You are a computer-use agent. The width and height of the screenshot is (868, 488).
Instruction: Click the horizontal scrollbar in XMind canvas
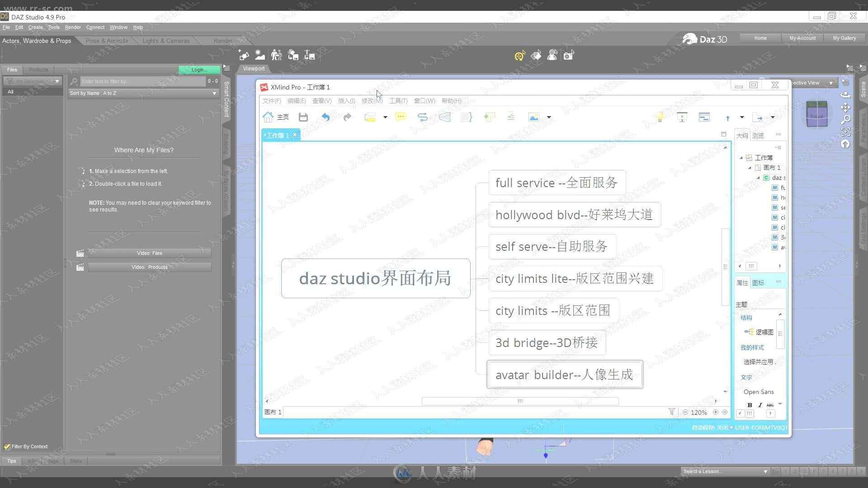519,400
